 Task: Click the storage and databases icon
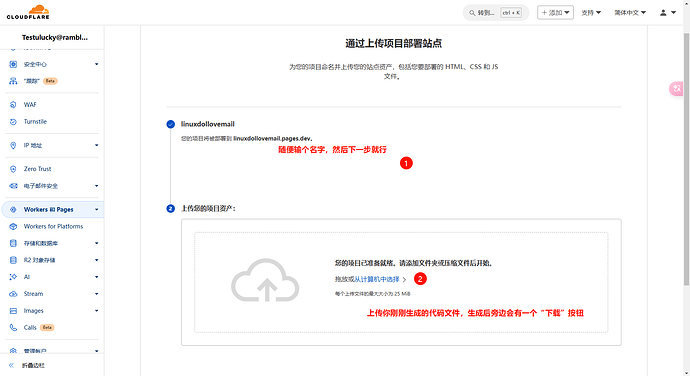click(x=13, y=243)
